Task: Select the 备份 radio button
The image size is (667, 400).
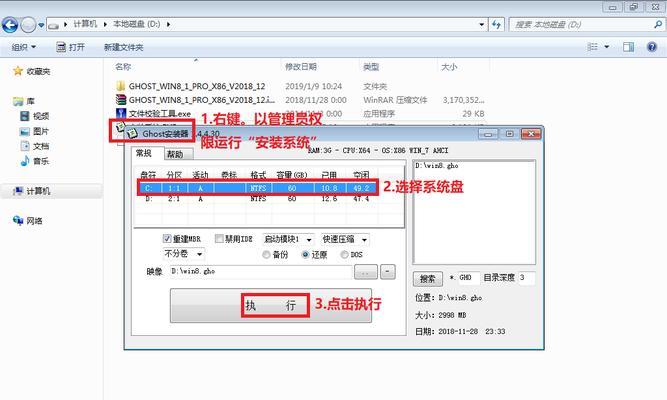Action: (x=266, y=255)
